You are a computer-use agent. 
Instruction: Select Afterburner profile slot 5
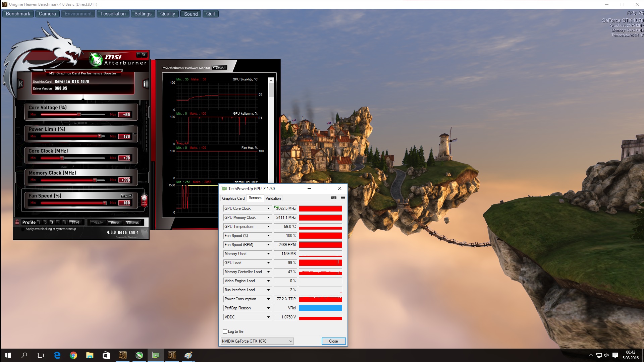pos(65,222)
